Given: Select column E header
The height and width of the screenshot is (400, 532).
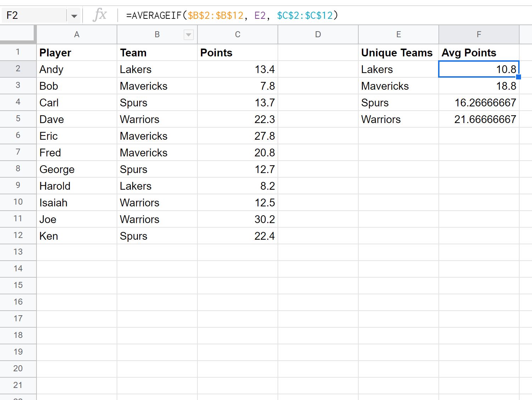Looking at the screenshot, I should [399, 35].
